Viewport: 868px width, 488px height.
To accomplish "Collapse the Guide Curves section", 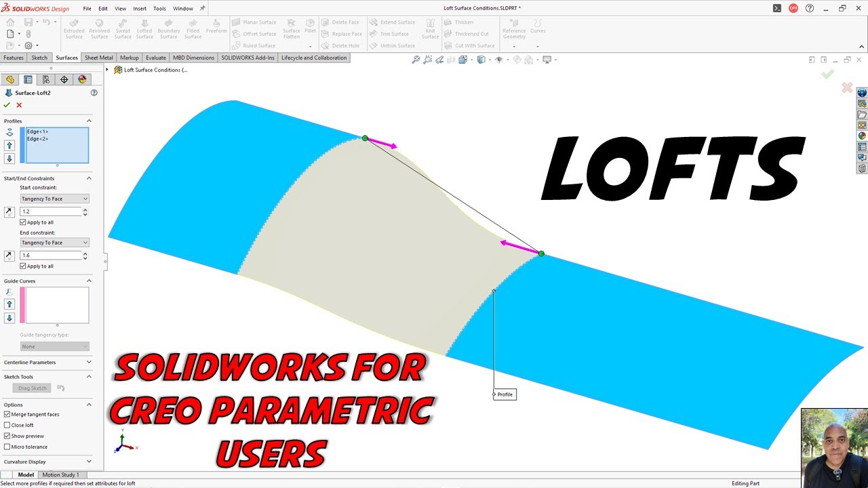I will click(89, 281).
